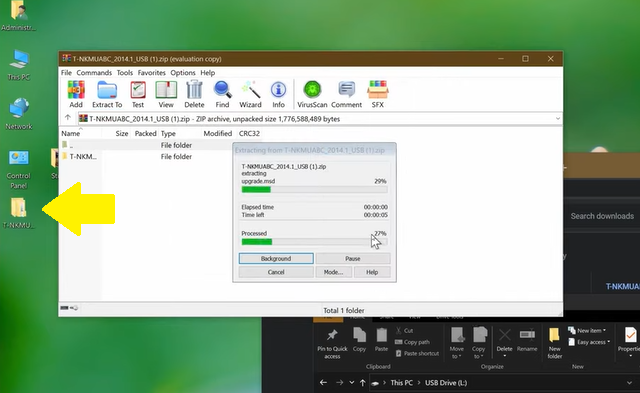Sort by Modified column header
The image size is (640, 393).
tap(218, 133)
